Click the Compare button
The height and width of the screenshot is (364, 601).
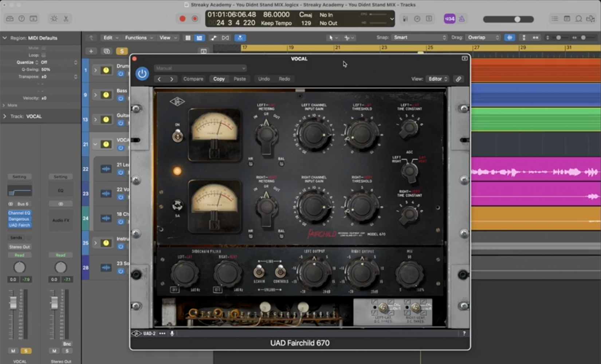click(x=193, y=79)
